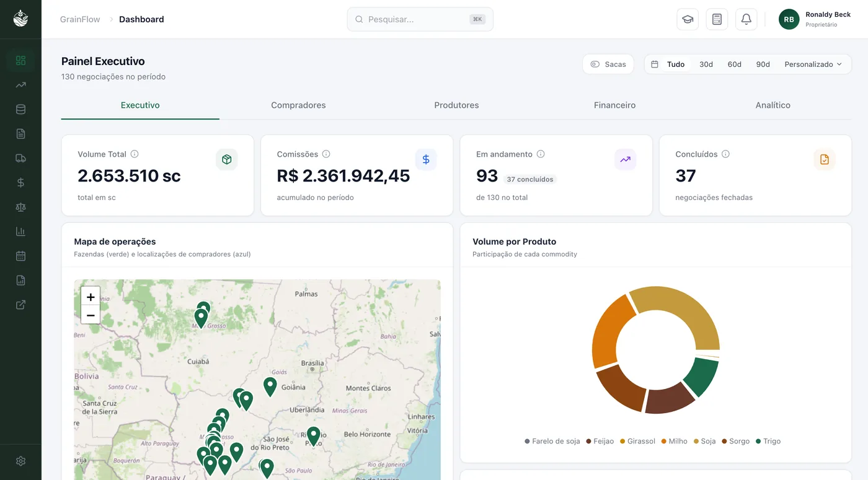Select the 90d period option
Screen dimensions: 868x480
[763, 64]
